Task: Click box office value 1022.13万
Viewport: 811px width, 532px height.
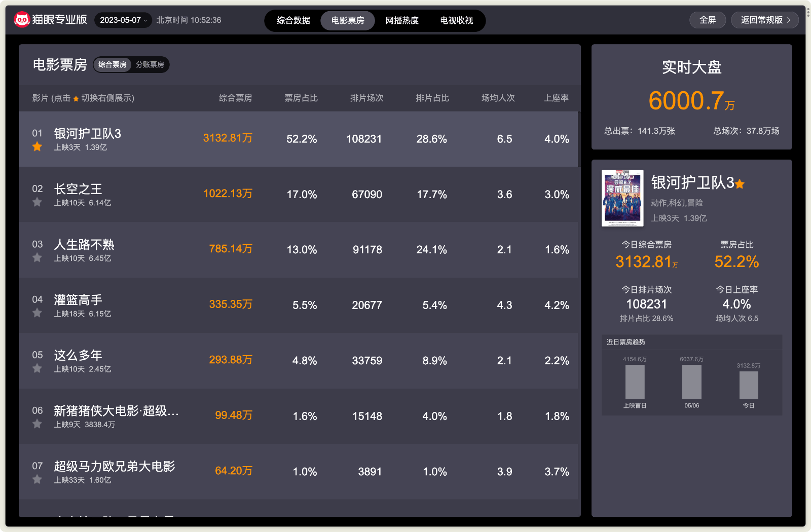Action: click(228, 194)
